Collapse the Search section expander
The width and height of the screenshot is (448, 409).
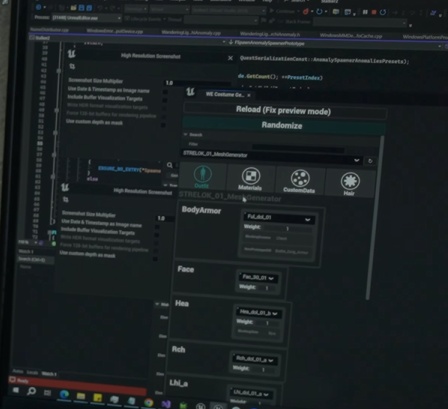click(185, 134)
